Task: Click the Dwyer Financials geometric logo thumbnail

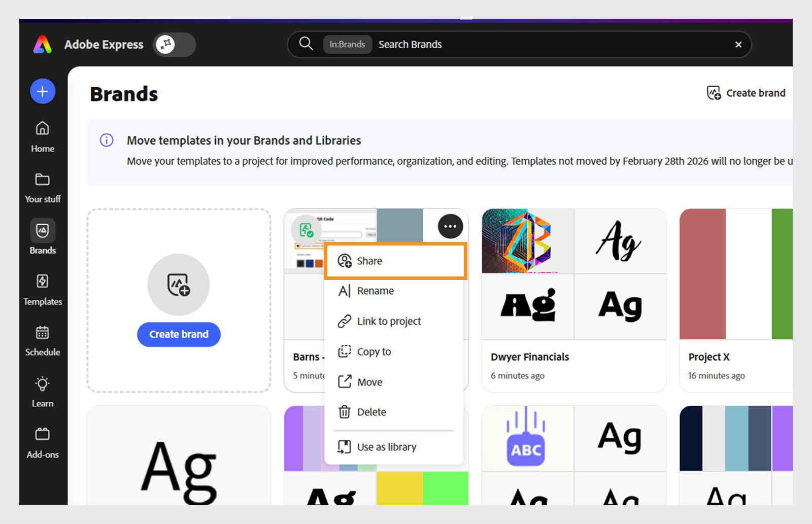Action: (528, 241)
